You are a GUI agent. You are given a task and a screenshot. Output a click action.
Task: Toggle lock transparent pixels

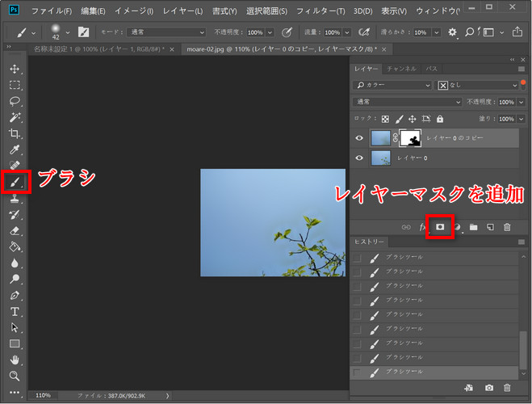point(385,119)
